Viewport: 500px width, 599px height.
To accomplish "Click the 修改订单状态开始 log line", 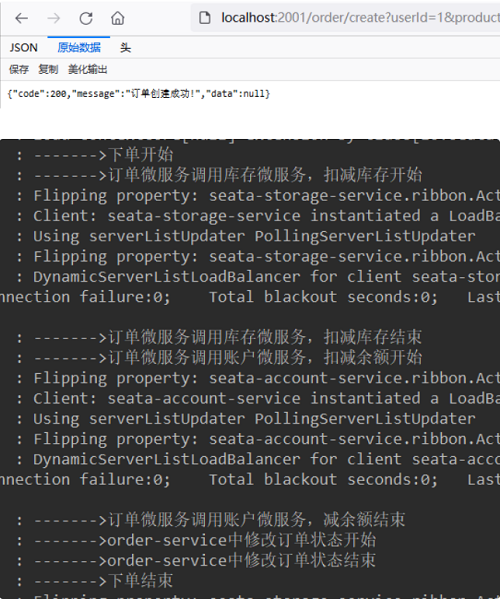I will [205, 541].
